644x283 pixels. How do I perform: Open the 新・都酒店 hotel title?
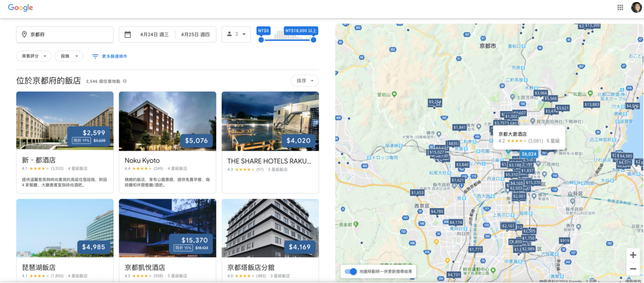coord(39,160)
